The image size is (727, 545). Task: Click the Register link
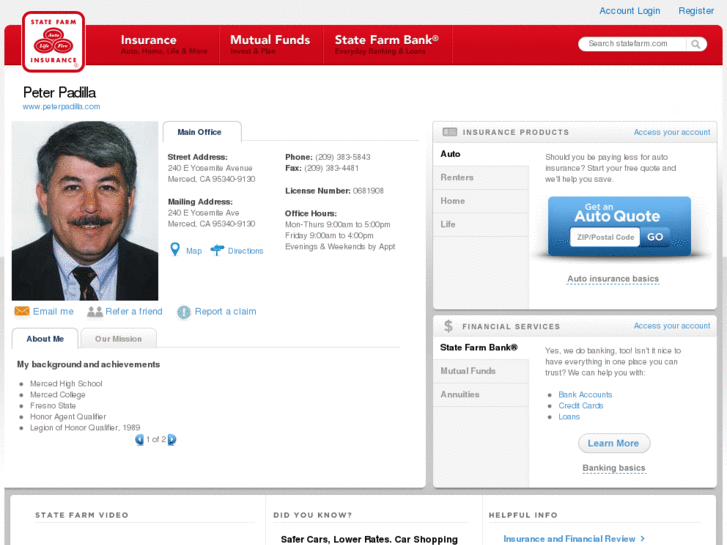tap(696, 11)
